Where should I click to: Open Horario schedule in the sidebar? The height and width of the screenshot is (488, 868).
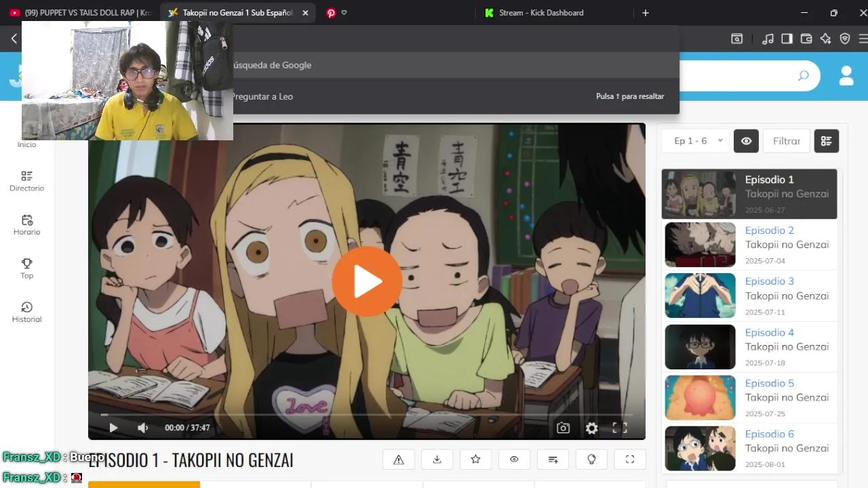(26, 225)
